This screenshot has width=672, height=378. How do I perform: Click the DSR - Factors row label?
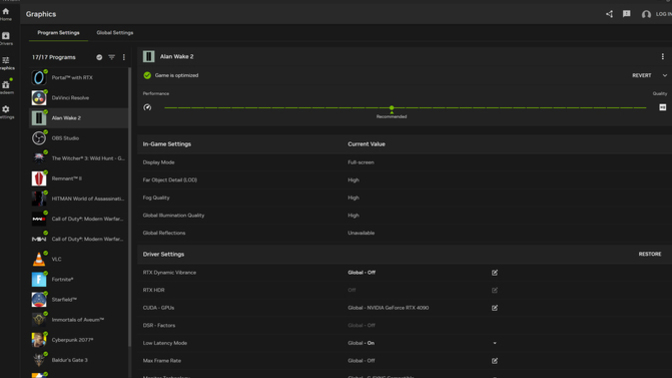click(x=159, y=325)
